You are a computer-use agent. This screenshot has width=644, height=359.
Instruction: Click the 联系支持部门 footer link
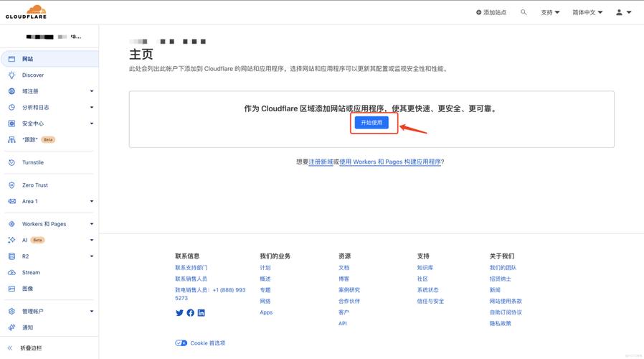click(191, 267)
